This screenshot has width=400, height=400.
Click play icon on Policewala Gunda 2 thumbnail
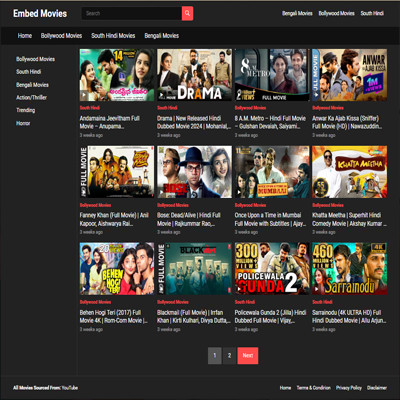pyautogui.click(x=239, y=289)
